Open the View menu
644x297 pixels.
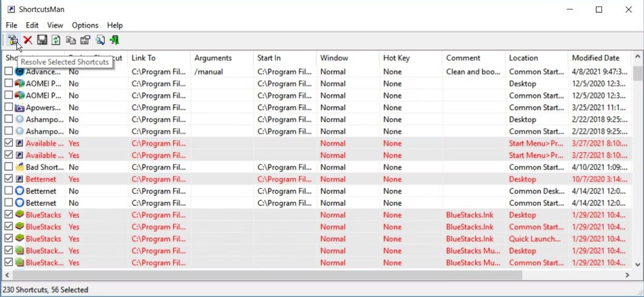(x=55, y=25)
